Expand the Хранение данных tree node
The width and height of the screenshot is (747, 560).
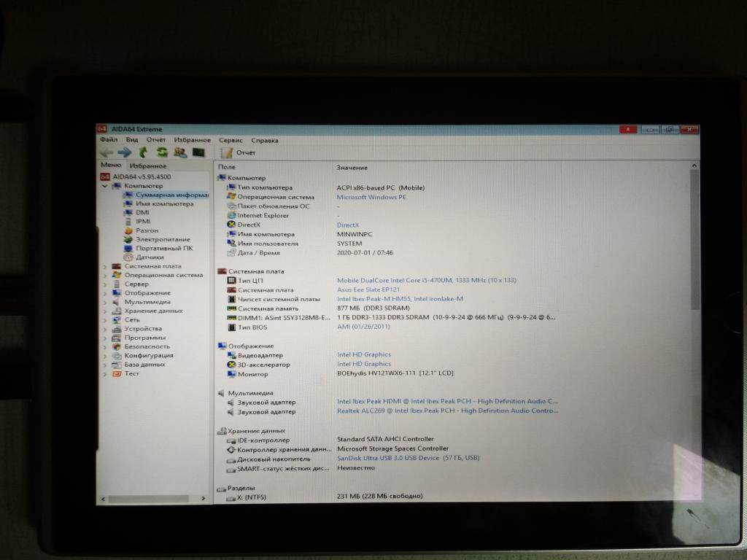pyautogui.click(x=105, y=311)
